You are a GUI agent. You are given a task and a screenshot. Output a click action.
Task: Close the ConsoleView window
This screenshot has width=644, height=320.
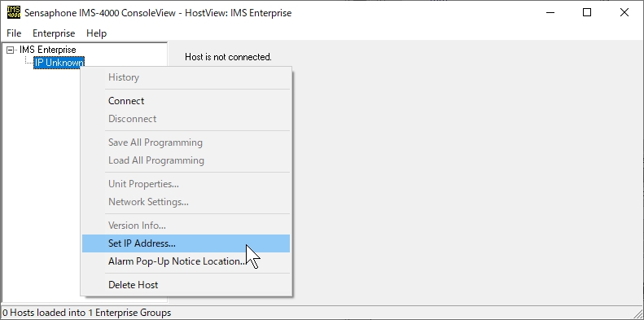pyautogui.click(x=624, y=13)
